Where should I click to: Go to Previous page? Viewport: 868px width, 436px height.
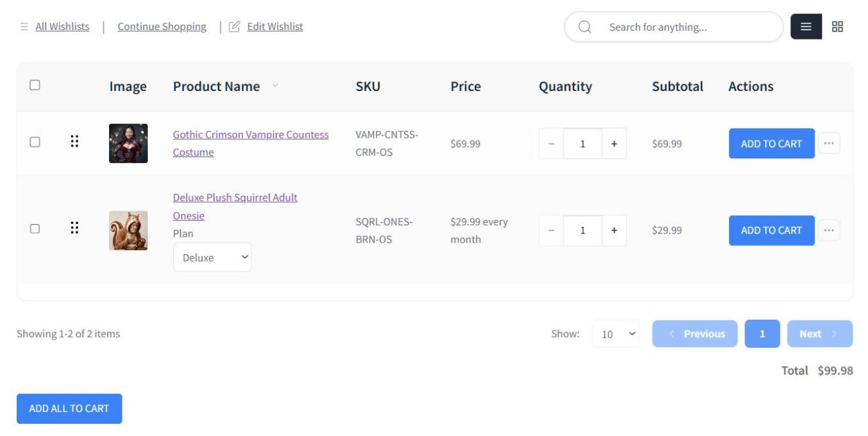coord(695,334)
